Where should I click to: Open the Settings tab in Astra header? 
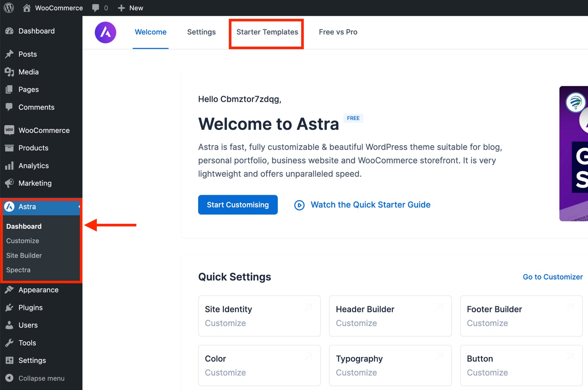coord(201,32)
